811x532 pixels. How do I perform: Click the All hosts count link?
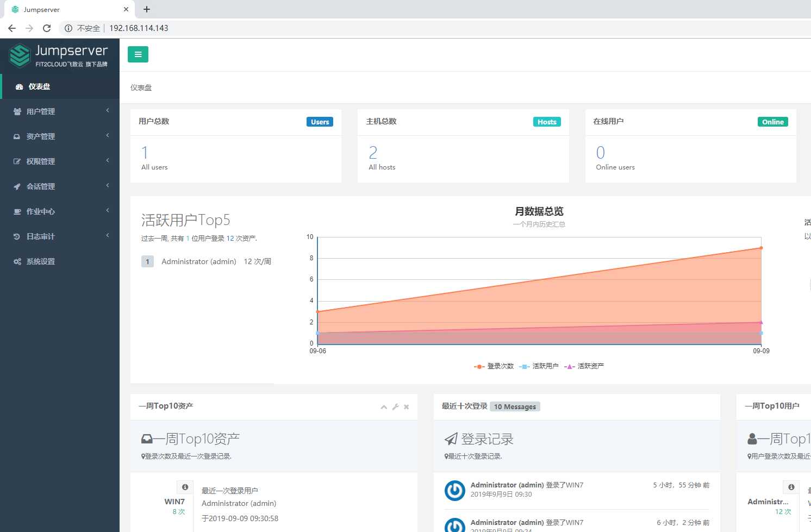click(373, 152)
